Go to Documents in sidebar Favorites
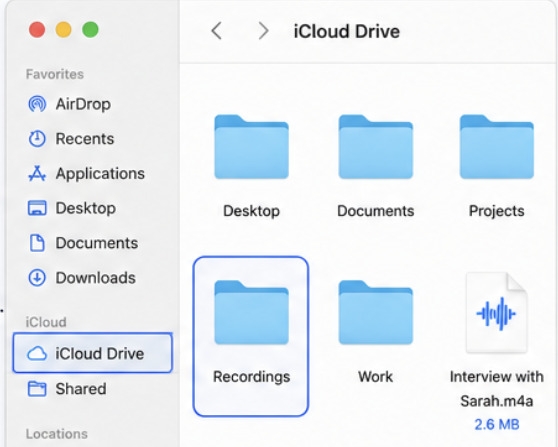558x447 pixels. coord(83,243)
